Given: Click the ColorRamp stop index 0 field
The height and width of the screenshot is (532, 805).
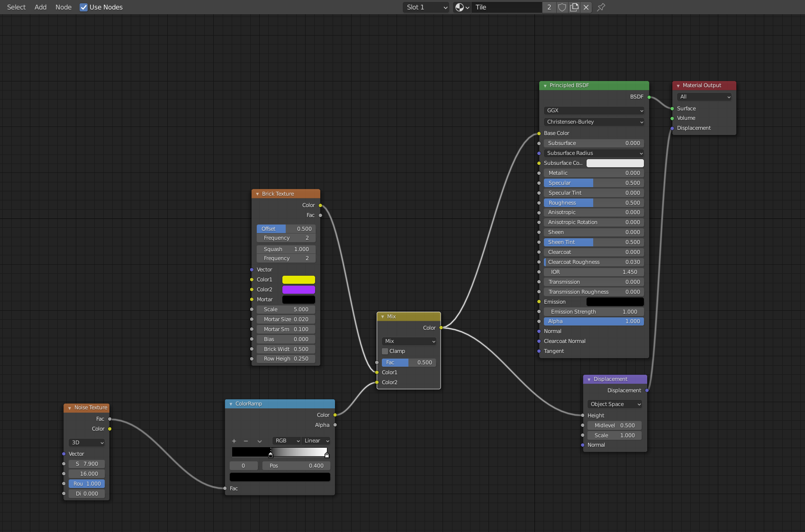Looking at the screenshot, I should click(x=244, y=466).
